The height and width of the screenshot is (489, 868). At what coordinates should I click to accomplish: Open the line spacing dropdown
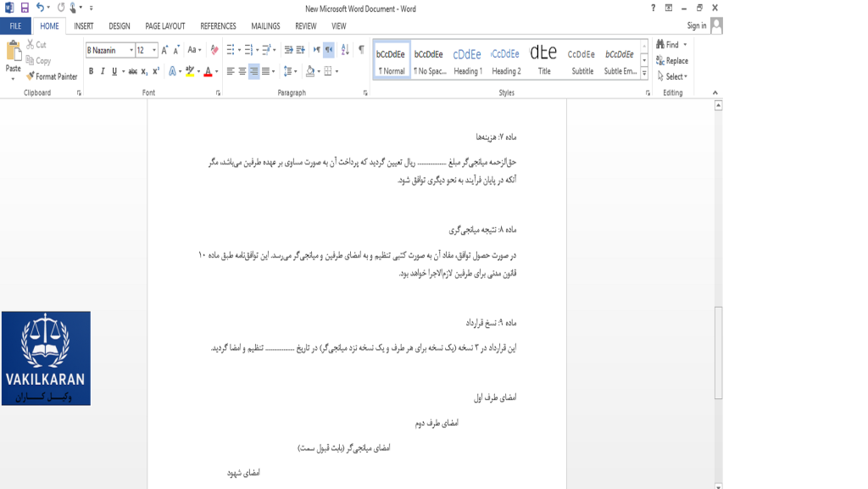pyautogui.click(x=292, y=69)
